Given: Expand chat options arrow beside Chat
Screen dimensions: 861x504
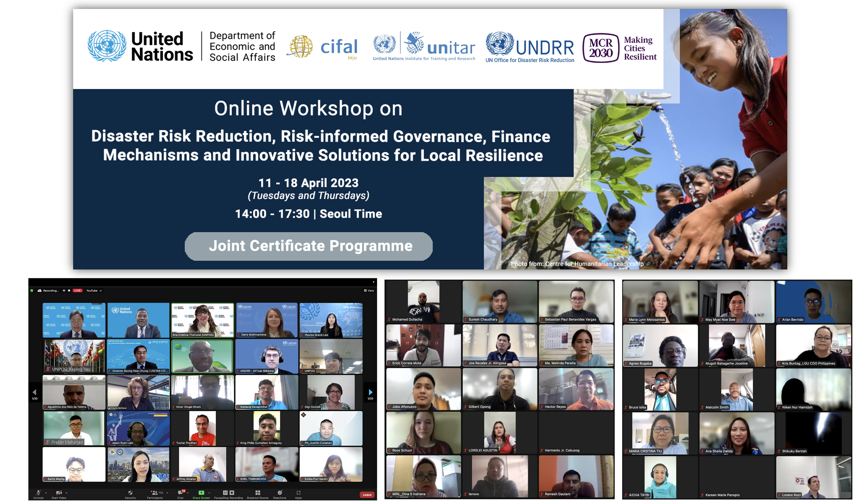Looking at the screenshot, I should pyautogui.click(x=187, y=493).
